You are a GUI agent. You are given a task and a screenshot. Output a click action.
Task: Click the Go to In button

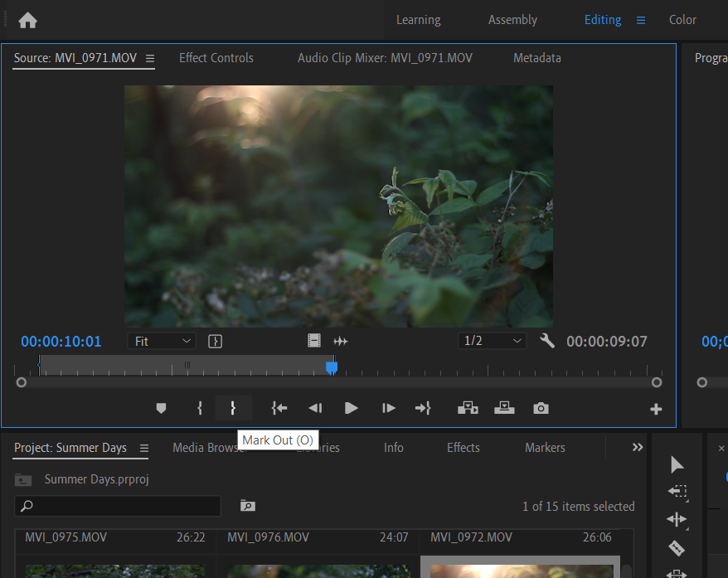[x=279, y=408]
